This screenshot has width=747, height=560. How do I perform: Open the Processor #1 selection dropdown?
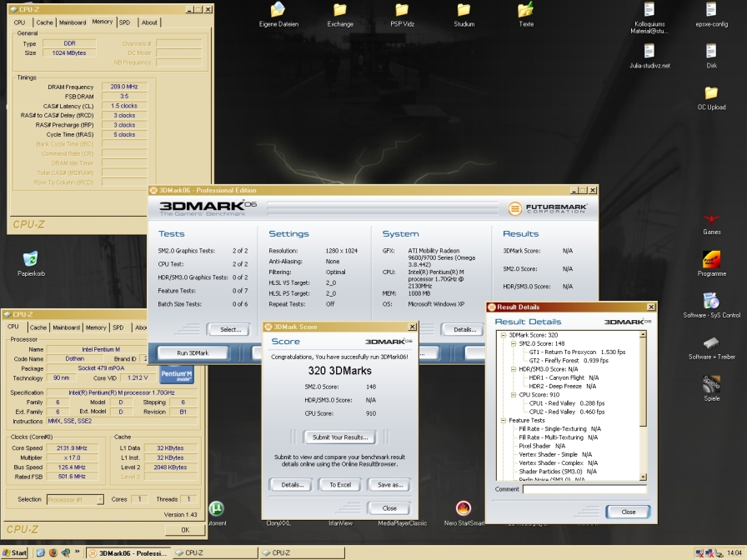(75, 499)
